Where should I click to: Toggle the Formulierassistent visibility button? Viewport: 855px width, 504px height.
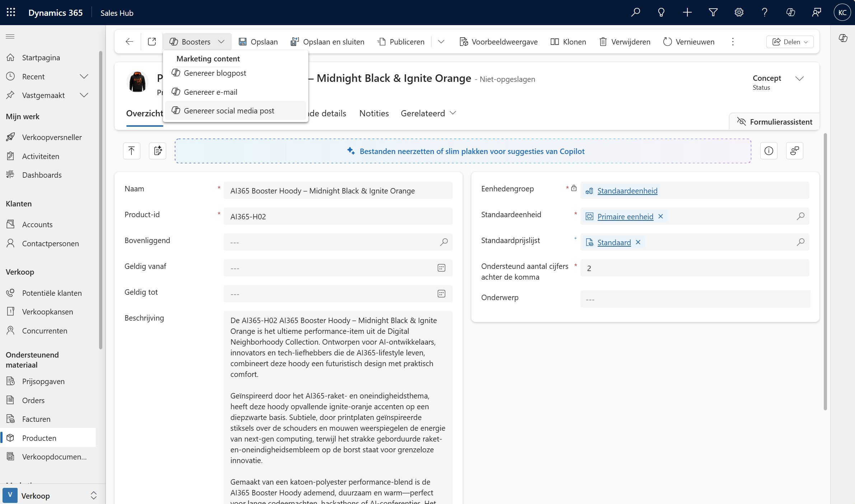(x=775, y=122)
